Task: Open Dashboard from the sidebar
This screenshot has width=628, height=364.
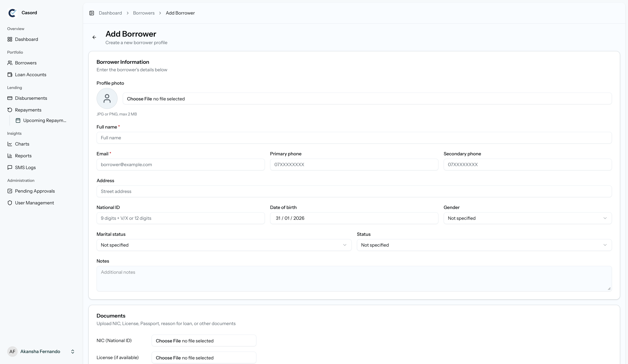Action: (x=26, y=39)
